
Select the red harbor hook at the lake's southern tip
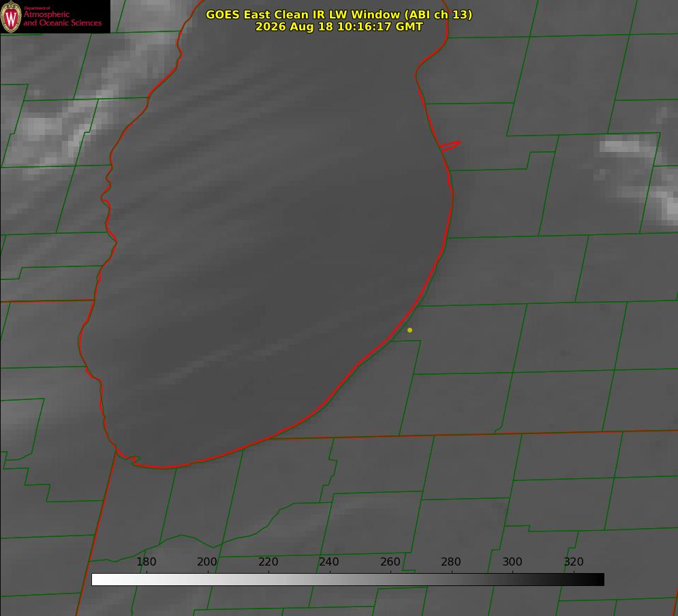(129, 458)
